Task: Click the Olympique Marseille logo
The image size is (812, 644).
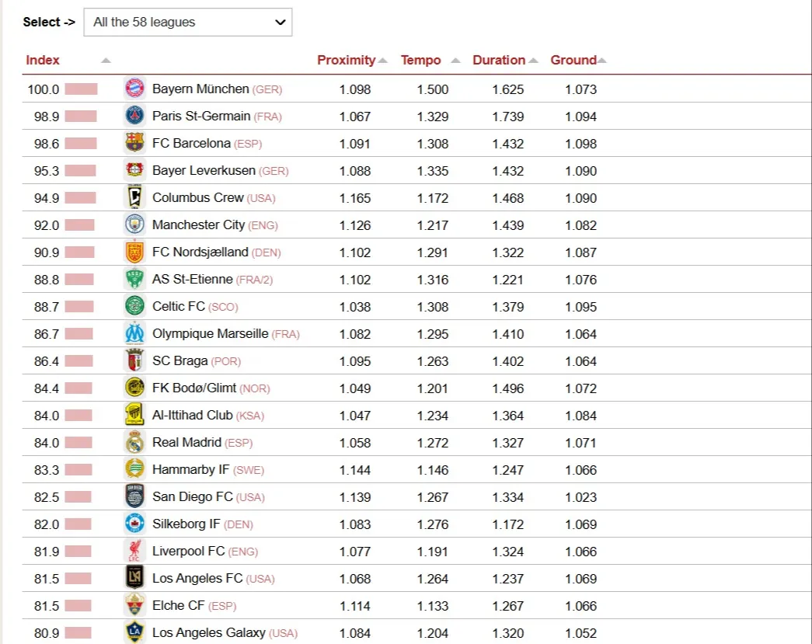Action: click(135, 333)
